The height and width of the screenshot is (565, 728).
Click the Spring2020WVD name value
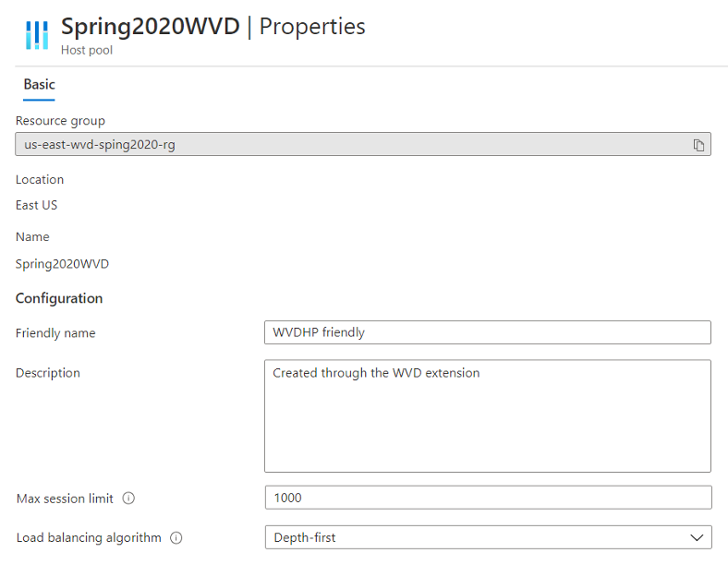(62, 264)
